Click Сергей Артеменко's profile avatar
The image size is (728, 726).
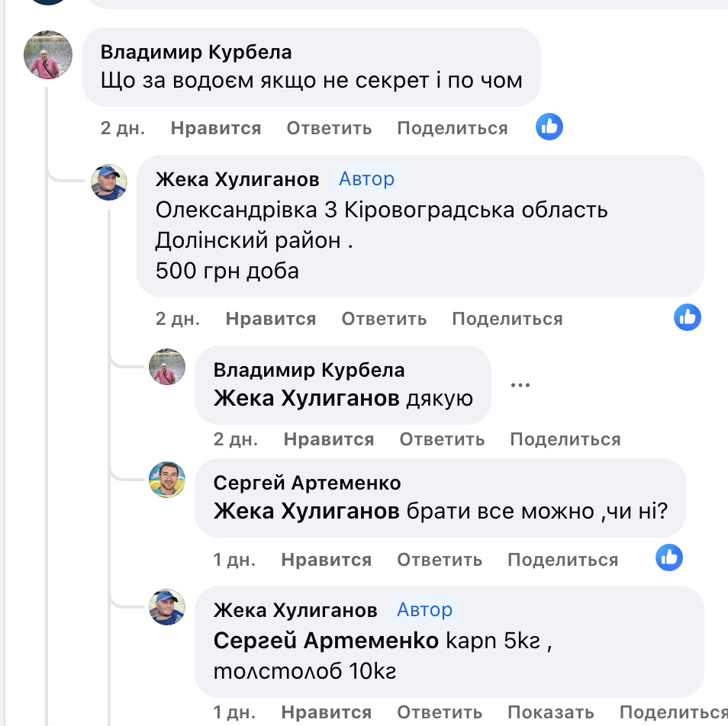tap(166, 480)
